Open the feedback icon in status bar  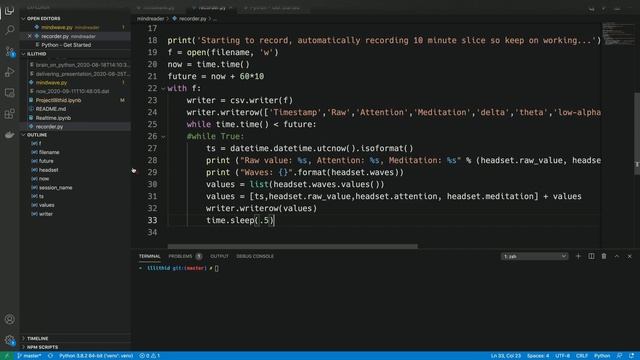pos(620,356)
